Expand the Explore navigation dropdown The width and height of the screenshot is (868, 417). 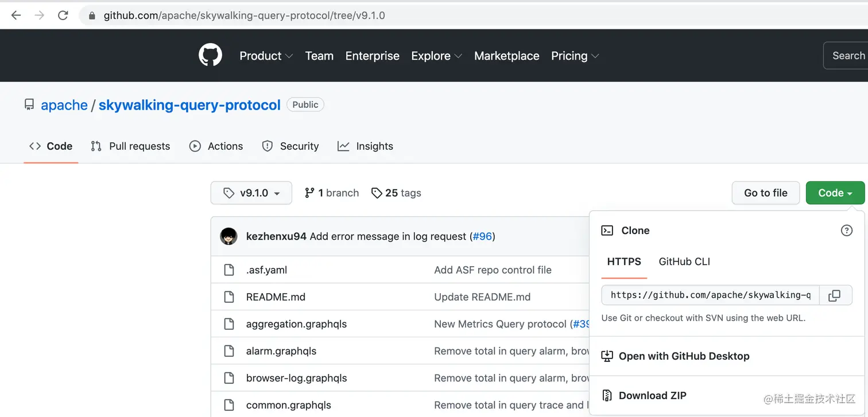coord(436,56)
